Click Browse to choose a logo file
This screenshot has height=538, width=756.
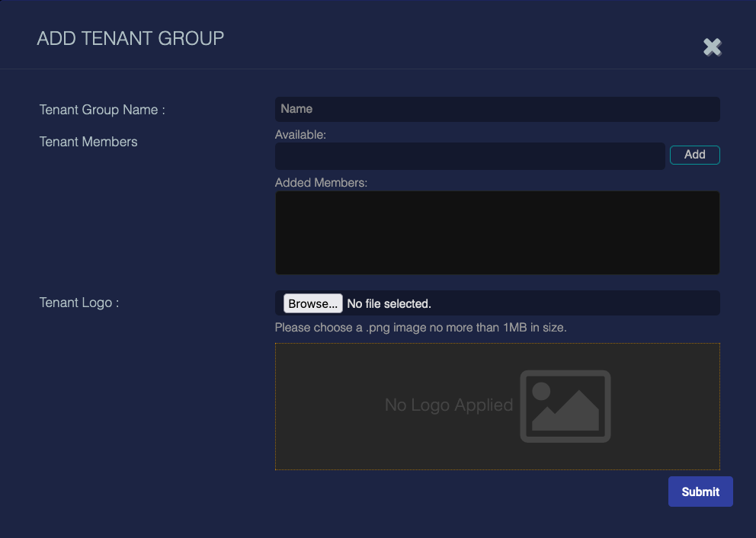coord(312,303)
